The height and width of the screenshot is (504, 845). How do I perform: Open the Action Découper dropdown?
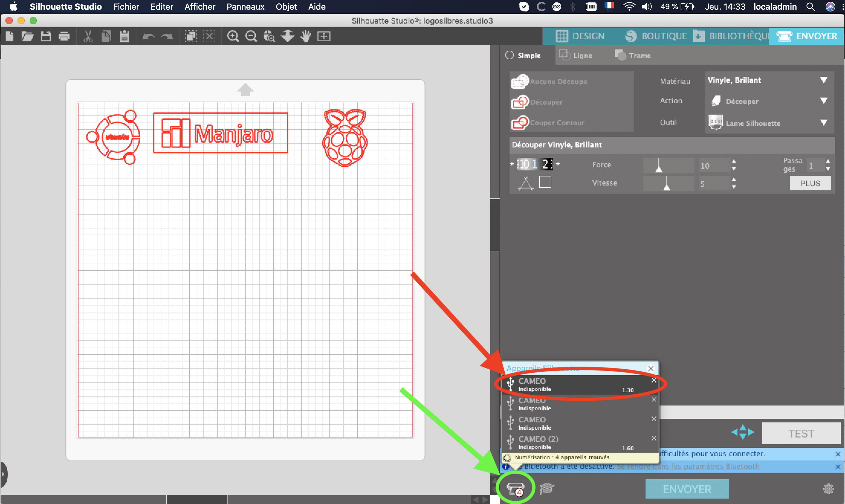click(x=769, y=101)
